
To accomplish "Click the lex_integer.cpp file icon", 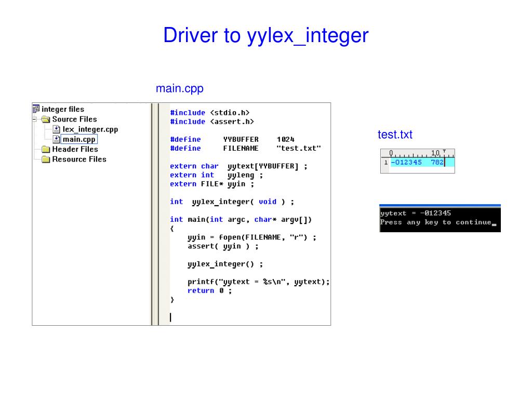I will pyautogui.click(x=56, y=129).
